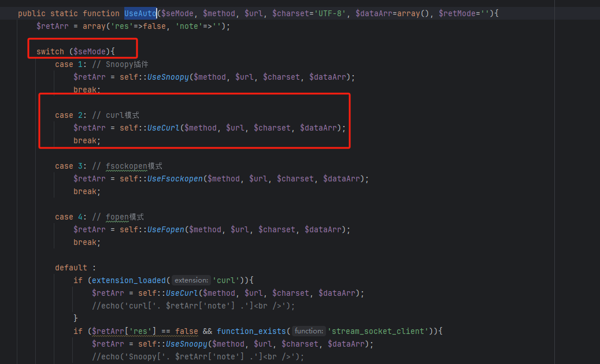This screenshot has width=600, height=364.
Task: Click the 'extension:' inlay parameter hint
Action: [191, 280]
